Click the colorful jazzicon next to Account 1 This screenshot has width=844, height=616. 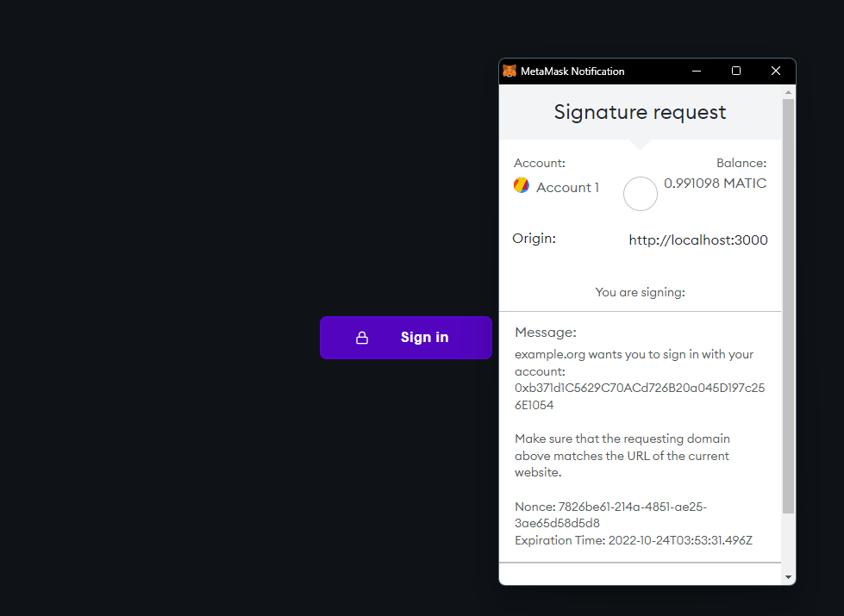pyautogui.click(x=522, y=185)
